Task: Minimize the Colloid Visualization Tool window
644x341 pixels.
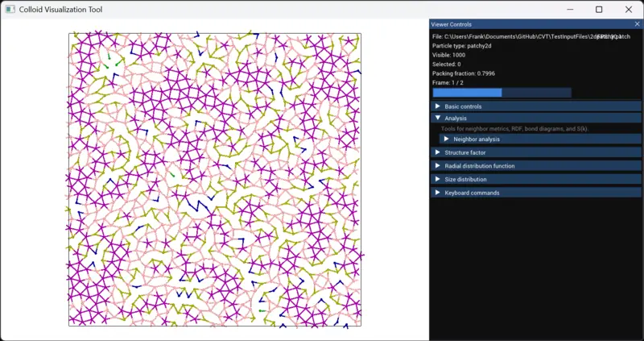Action: coord(570,10)
